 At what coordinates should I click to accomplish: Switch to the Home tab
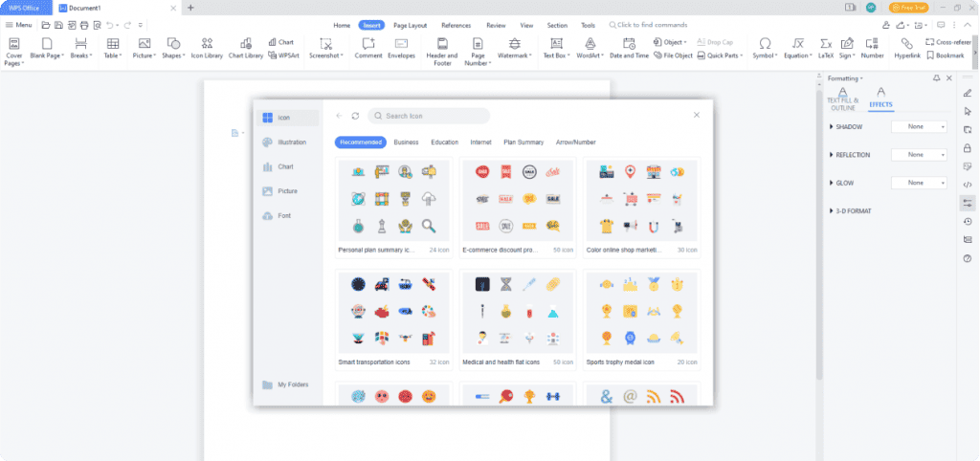342,26
